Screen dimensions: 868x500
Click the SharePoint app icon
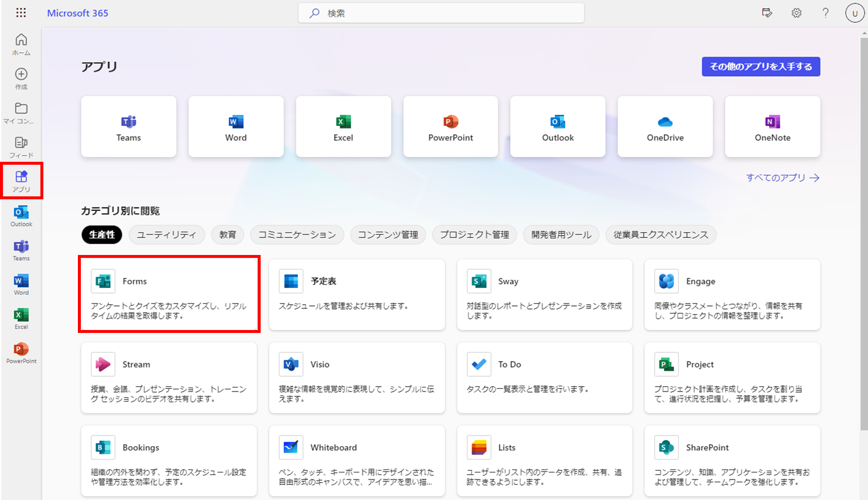(x=667, y=448)
